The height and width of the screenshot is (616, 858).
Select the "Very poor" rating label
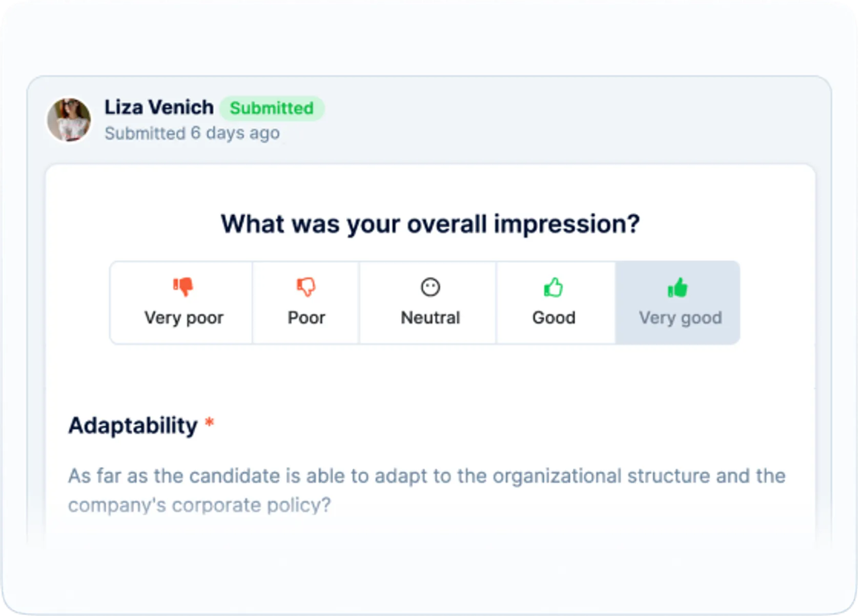183,318
